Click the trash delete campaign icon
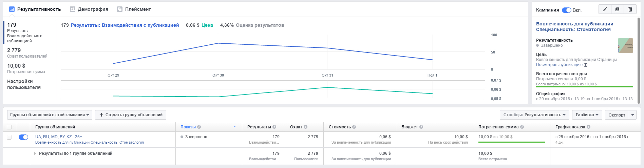 tap(630, 9)
